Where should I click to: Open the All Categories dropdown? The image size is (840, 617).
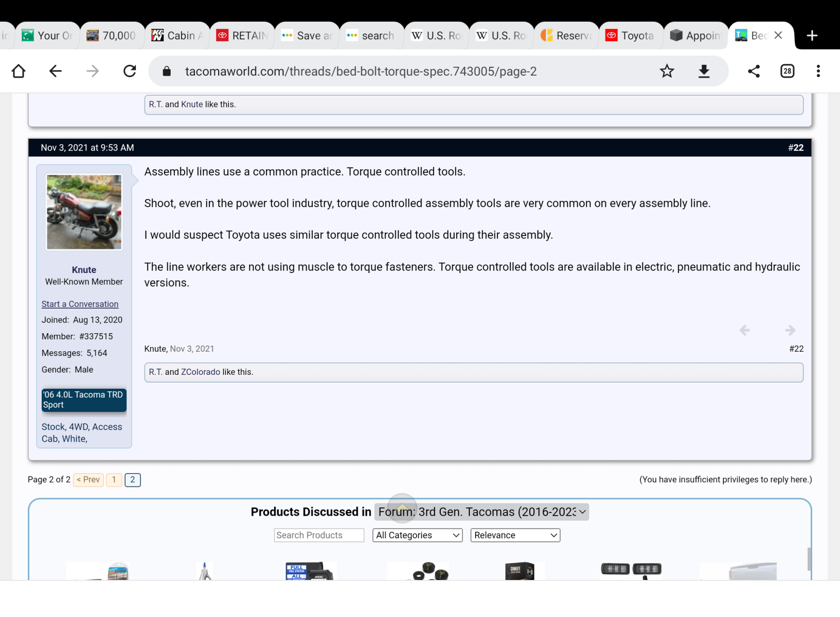[x=417, y=535]
